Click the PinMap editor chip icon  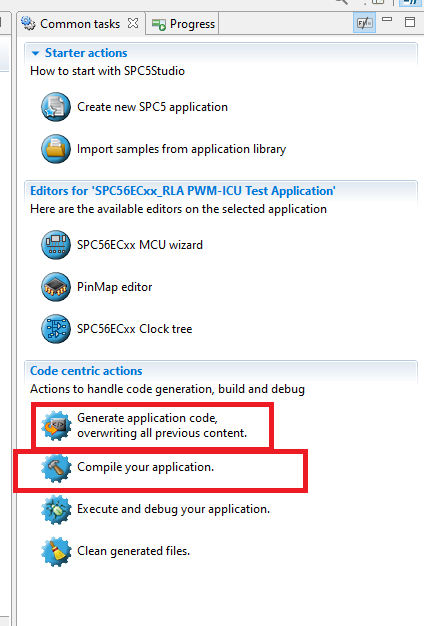[56, 287]
